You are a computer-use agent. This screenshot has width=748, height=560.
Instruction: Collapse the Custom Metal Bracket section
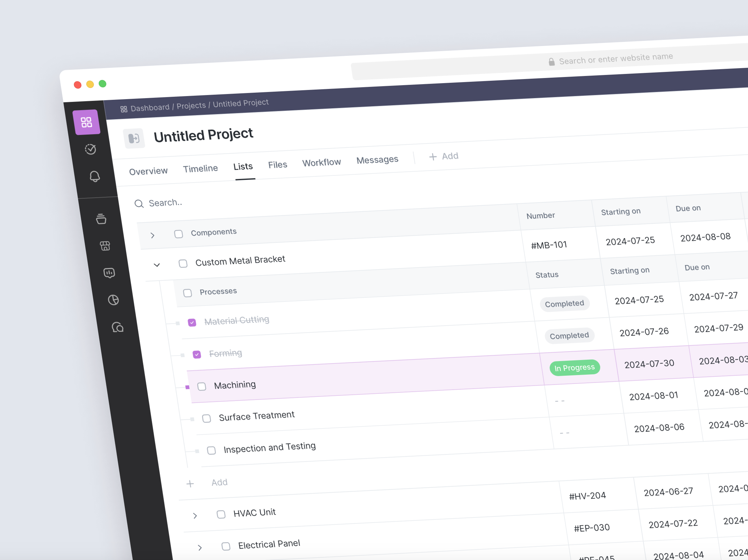tap(157, 264)
